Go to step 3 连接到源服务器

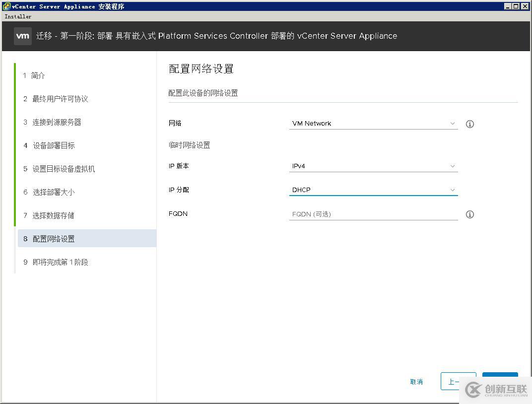click(x=52, y=122)
